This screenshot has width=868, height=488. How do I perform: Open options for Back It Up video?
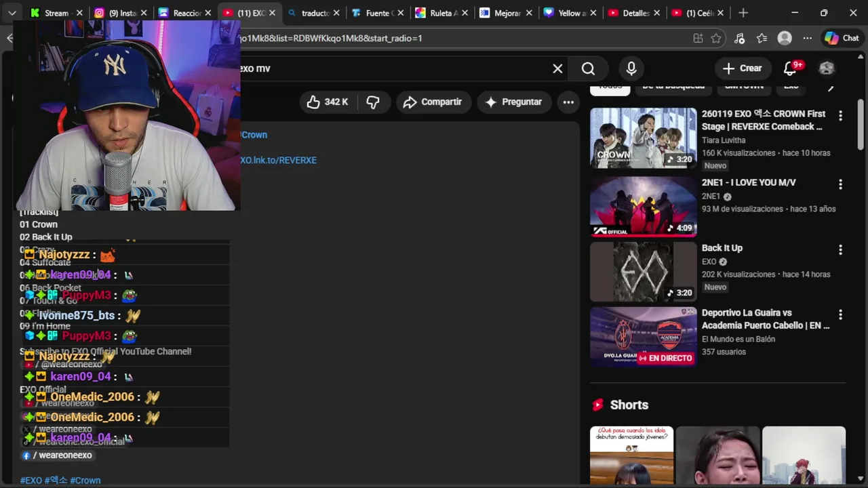[x=840, y=249]
